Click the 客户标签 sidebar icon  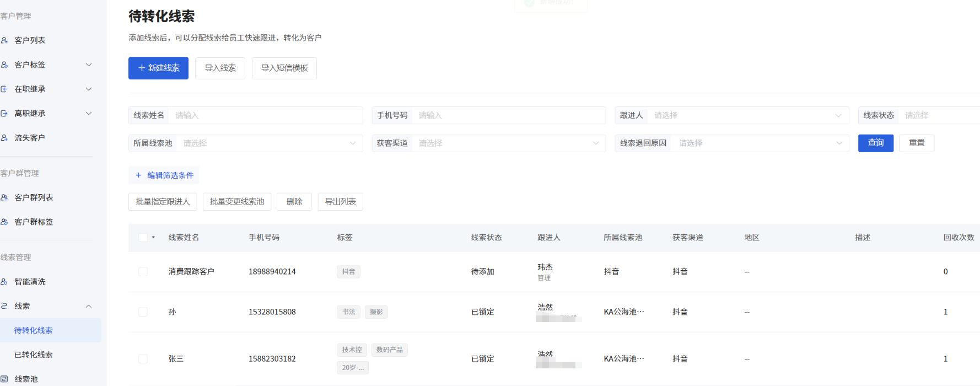pos(4,65)
